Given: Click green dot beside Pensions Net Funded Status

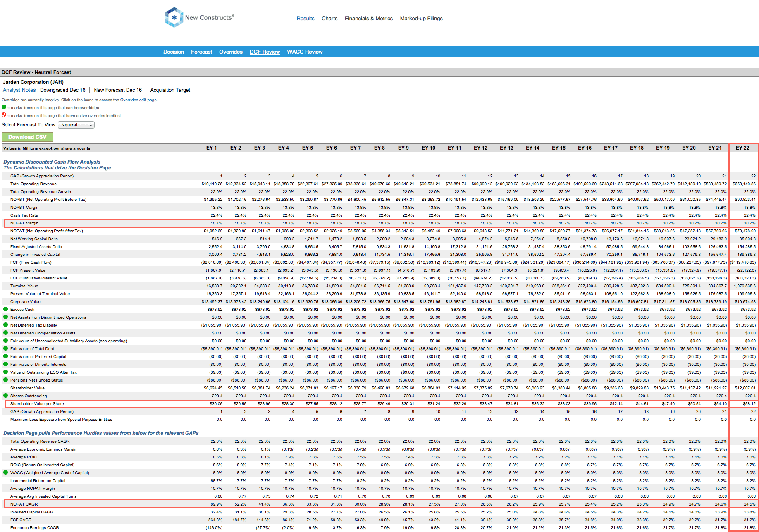Looking at the screenshot, I should click(6, 380).
